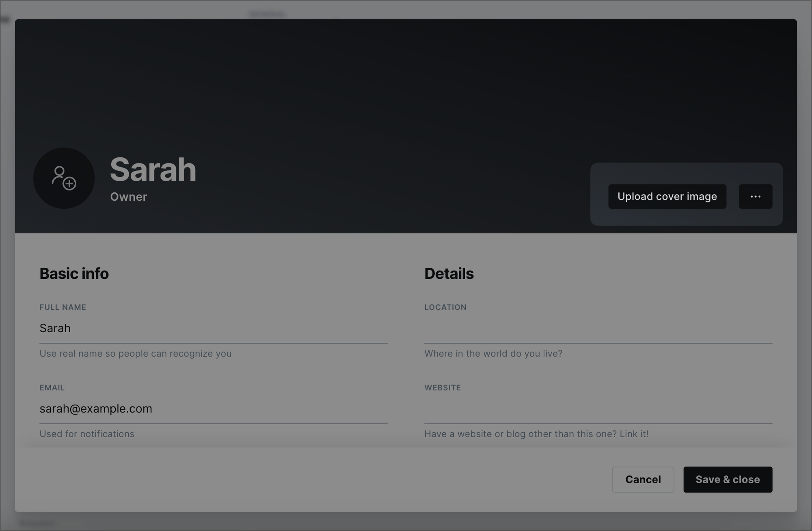Open the three-dot more options menu

755,197
